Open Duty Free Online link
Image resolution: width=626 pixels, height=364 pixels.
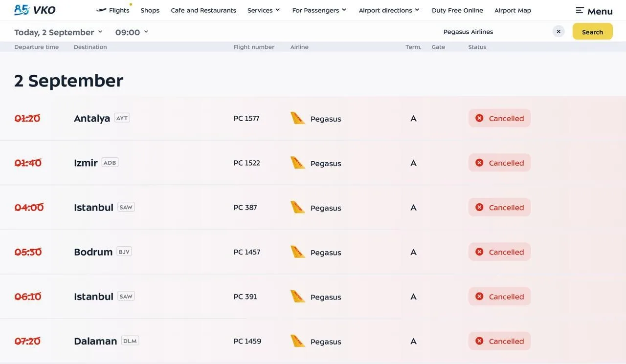(x=457, y=10)
